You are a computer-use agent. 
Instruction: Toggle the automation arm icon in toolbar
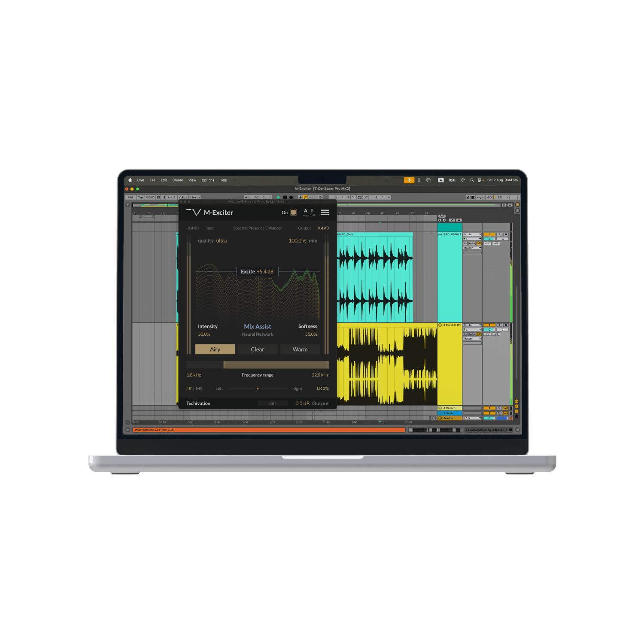[x=305, y=197]
